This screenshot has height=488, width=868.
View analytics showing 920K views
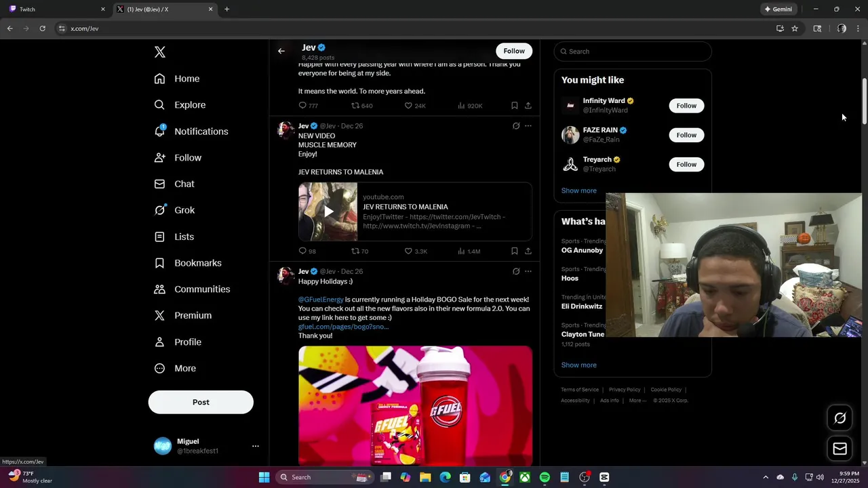[470, 106]
